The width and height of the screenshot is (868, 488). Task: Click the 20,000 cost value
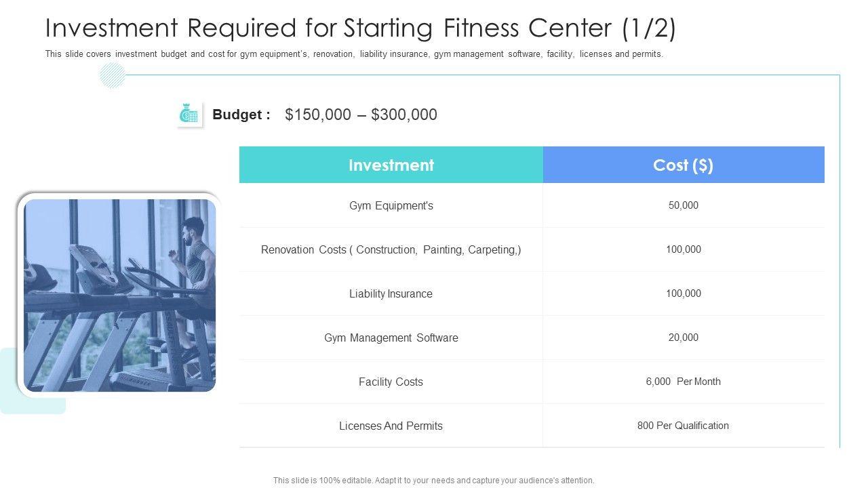point(683,338)
